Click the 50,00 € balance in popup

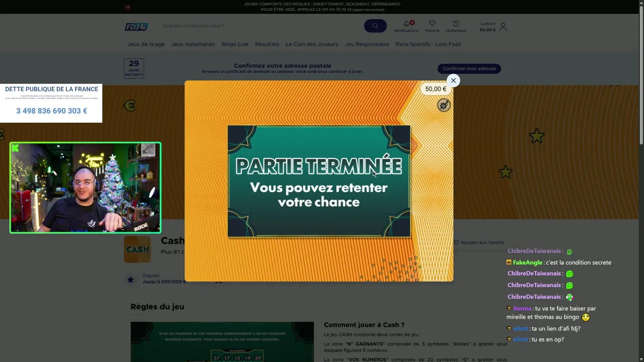[435, 89]
